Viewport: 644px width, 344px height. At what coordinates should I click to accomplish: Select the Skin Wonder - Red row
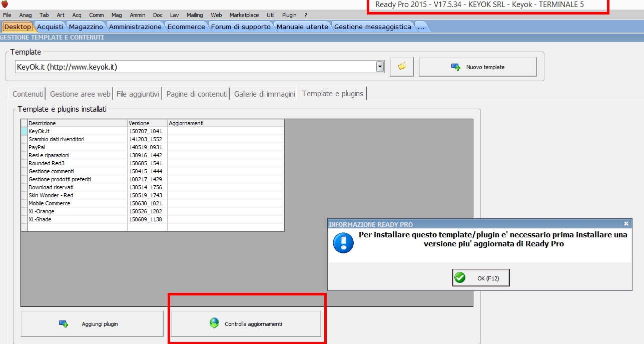point(153,195)
